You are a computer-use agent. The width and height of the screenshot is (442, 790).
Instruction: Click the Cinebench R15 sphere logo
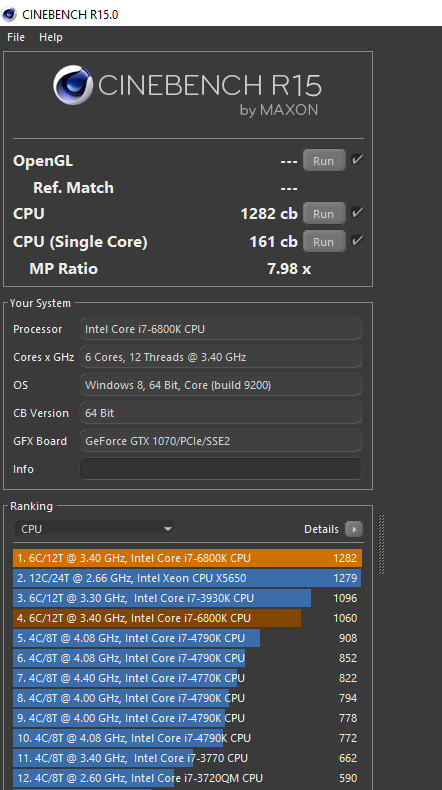pos(73,85)
